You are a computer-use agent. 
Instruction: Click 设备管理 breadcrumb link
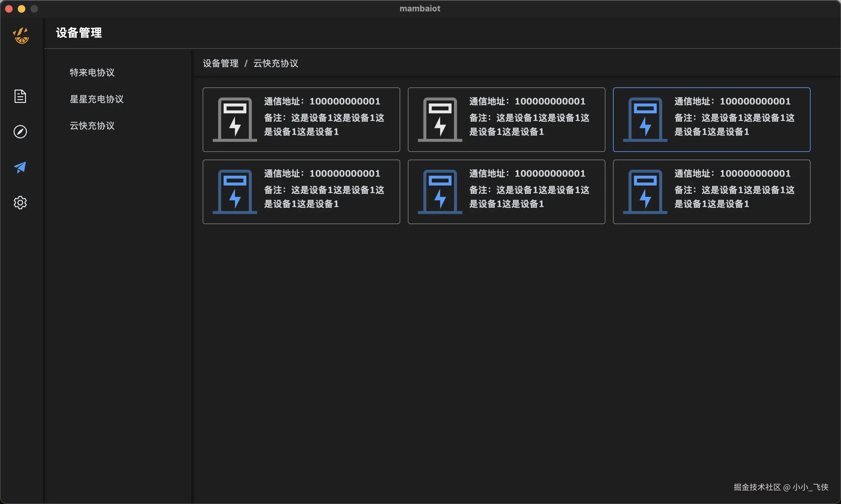220,63
